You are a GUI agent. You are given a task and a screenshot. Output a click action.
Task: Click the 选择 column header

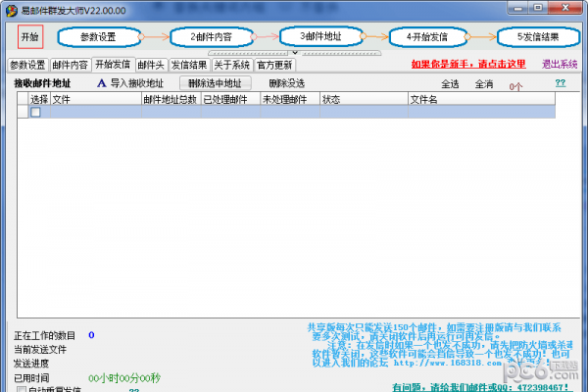pyautogui.click(x=39, y=99)
